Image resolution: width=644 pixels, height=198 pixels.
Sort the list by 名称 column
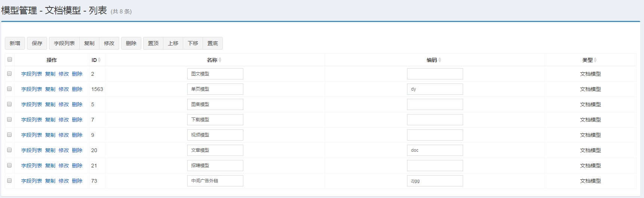click(215, 60)
